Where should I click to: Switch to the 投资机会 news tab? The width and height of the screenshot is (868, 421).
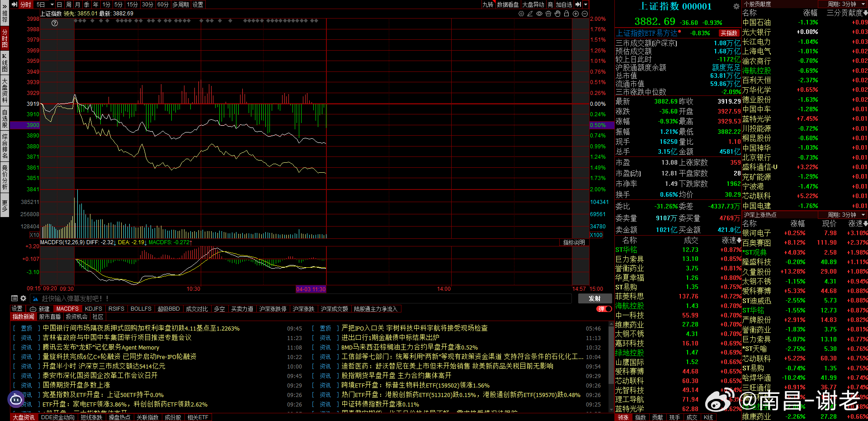(77, 317)
